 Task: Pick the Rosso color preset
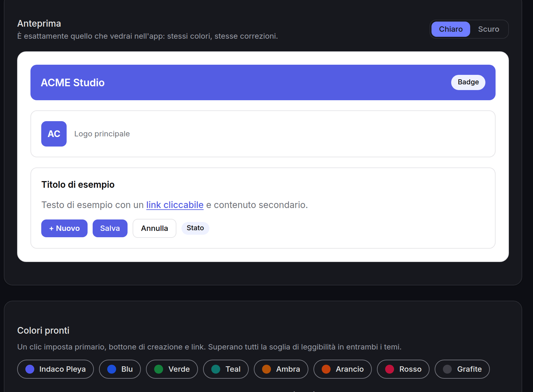[403, 369]
